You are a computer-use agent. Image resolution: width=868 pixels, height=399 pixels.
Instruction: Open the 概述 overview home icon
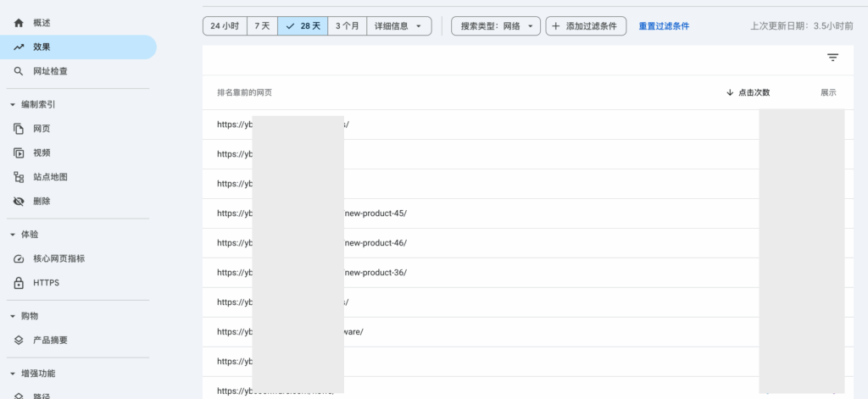tap(19, 23)
